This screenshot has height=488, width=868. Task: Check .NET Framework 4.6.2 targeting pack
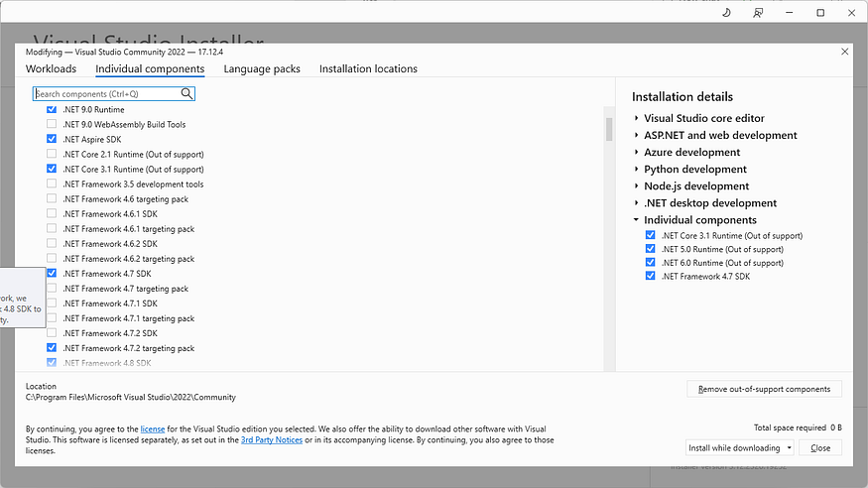(52, 259)
